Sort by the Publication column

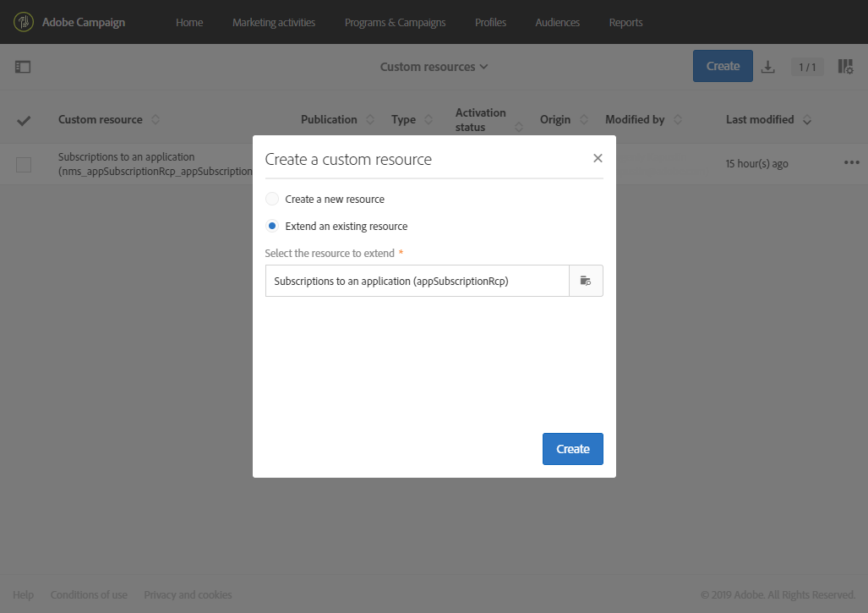click(x=370, y=119)
